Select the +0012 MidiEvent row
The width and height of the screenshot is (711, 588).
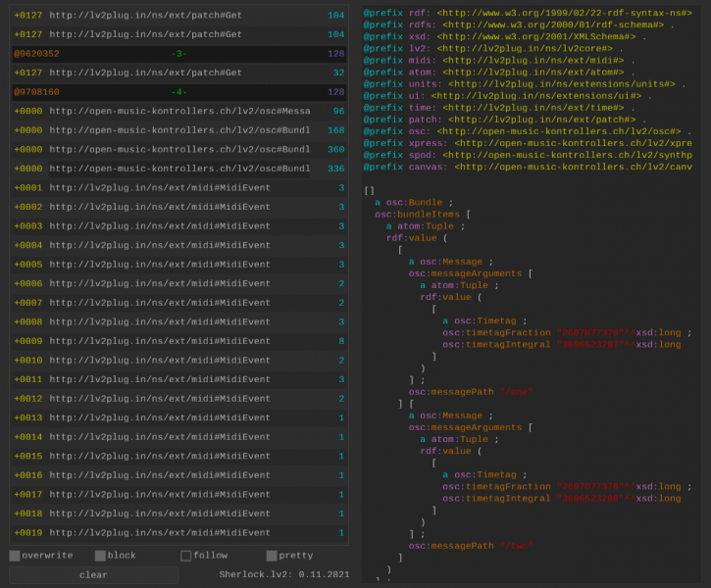point(178,399)
